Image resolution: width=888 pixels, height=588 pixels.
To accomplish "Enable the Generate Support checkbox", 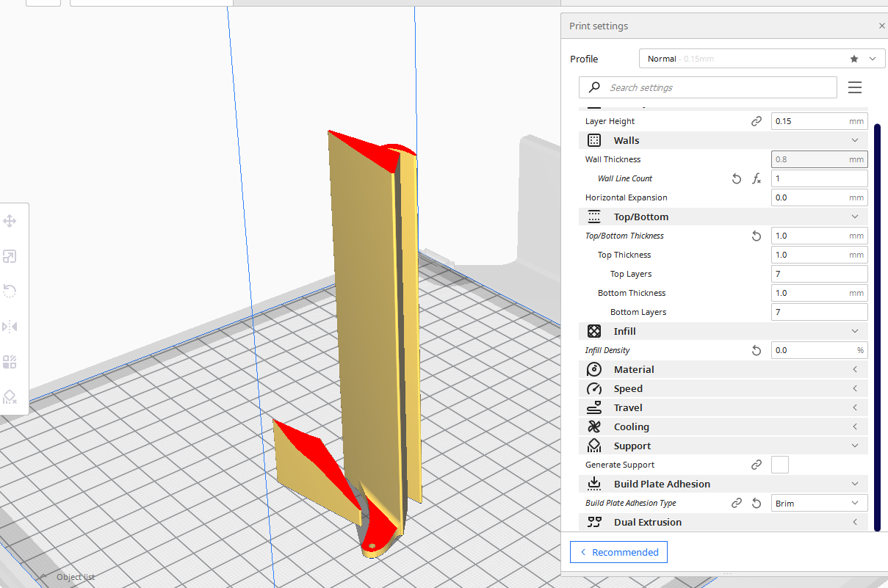I will (779, 464).
